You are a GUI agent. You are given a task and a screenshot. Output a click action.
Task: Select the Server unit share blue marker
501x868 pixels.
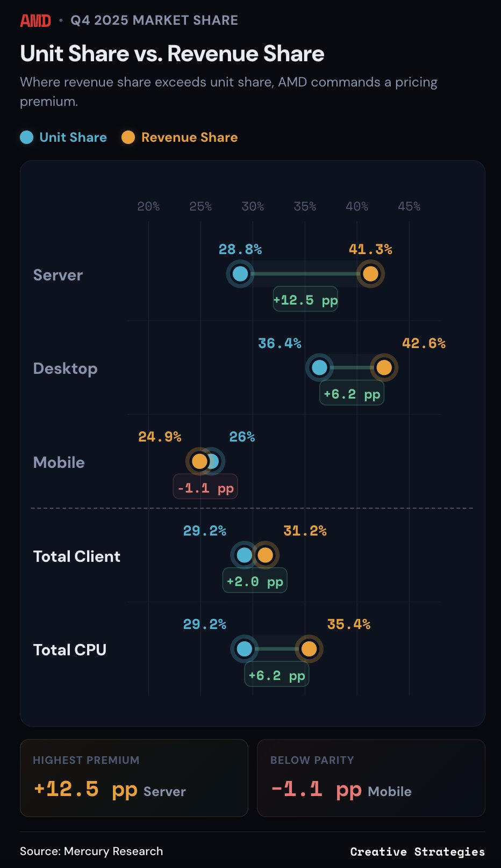click(240, 274)
